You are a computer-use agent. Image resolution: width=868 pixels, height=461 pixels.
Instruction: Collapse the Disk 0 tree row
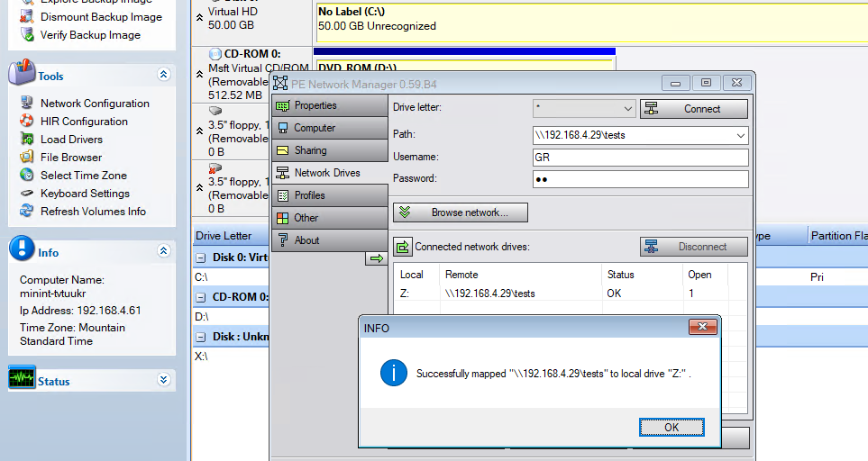(x=202, y=258)
